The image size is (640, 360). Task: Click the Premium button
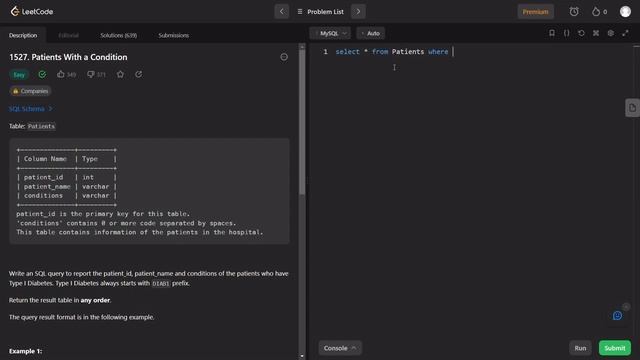536,12
